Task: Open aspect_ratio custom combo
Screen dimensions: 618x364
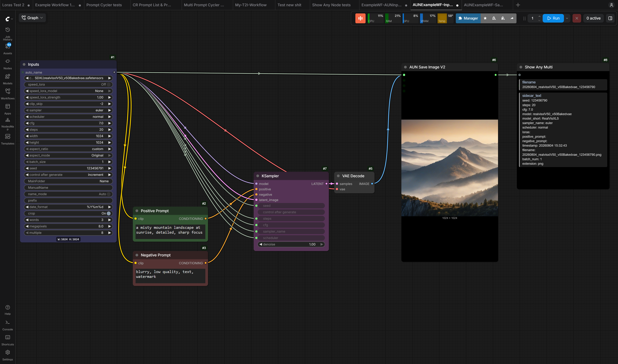Action: tap(68, 149)
